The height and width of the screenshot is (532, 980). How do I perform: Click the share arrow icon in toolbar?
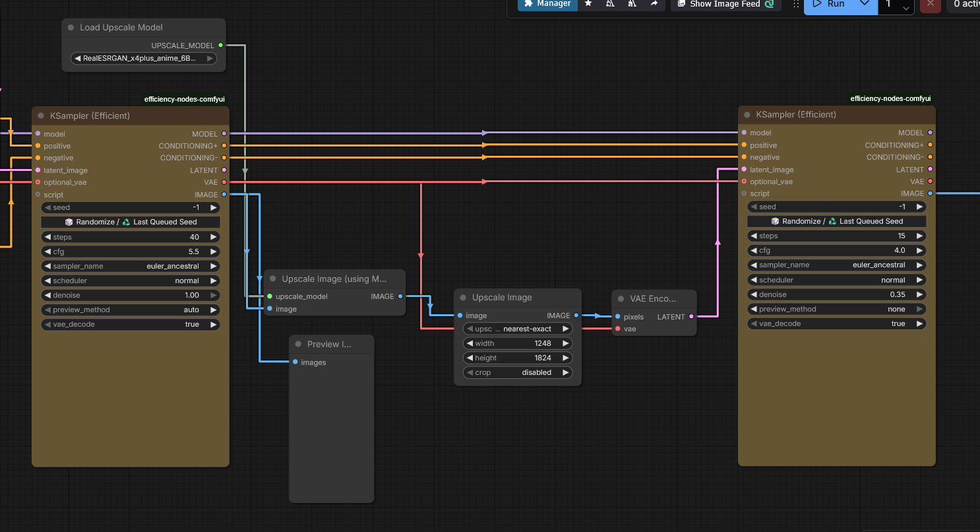[654, 4]
